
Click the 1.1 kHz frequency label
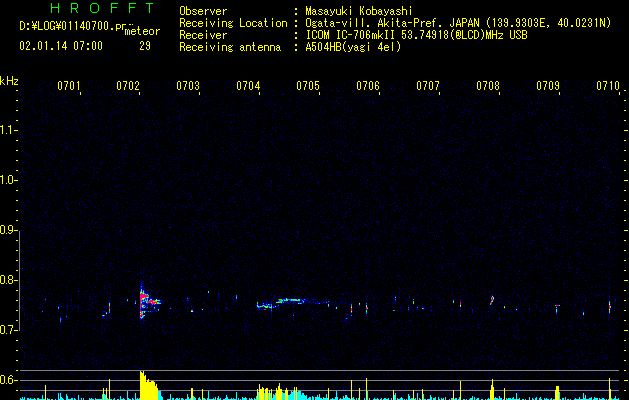(8, 130)
